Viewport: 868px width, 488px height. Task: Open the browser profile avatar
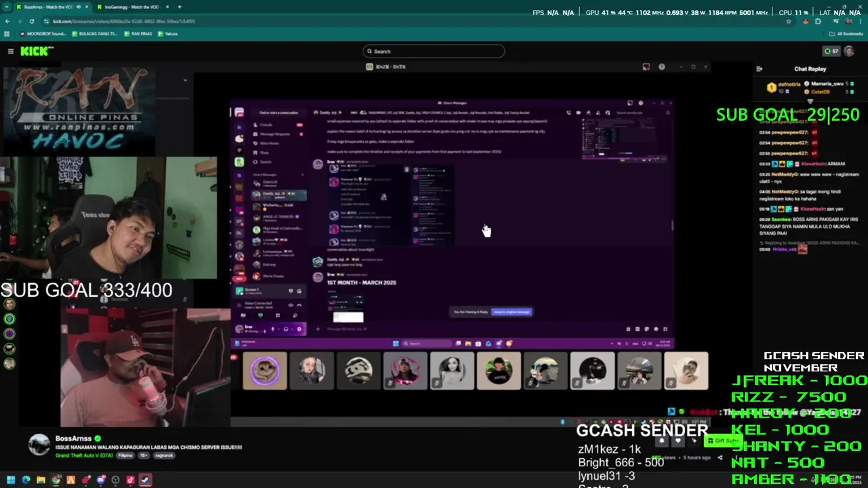point(848,21)
